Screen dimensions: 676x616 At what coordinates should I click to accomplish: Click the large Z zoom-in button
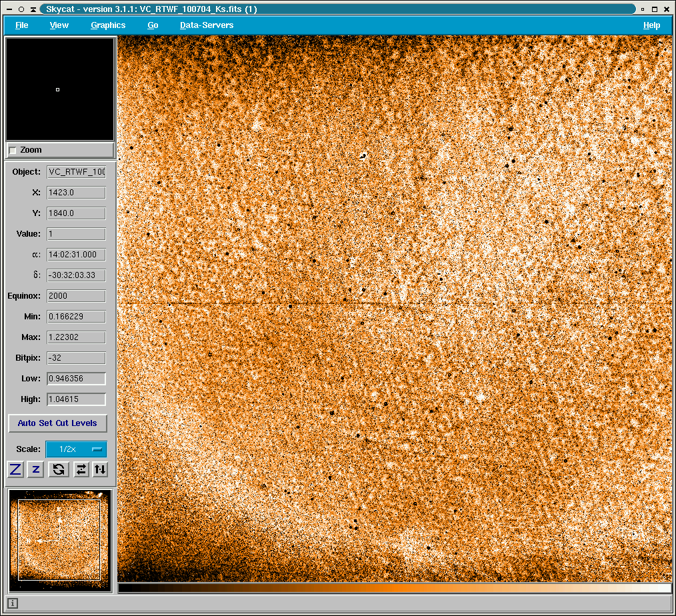16,469
